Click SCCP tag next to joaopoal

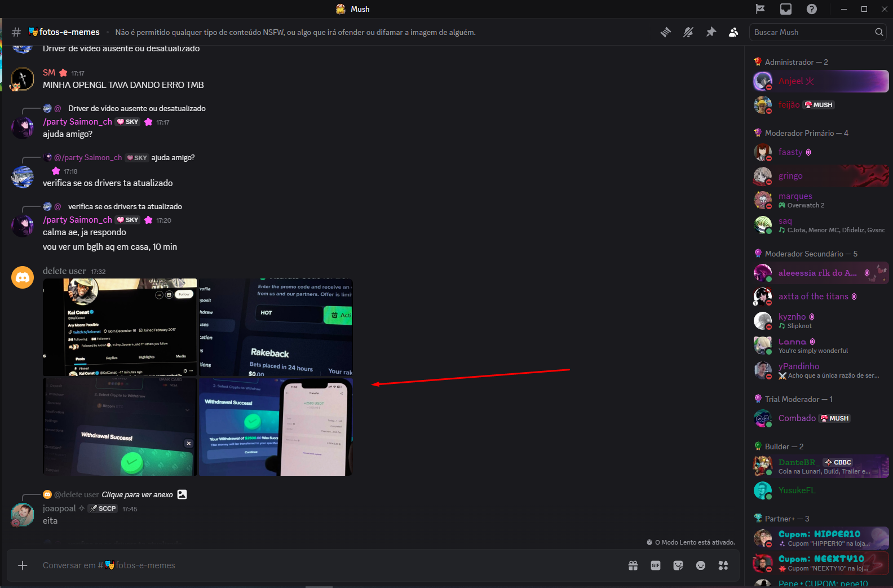coord(103,509)
